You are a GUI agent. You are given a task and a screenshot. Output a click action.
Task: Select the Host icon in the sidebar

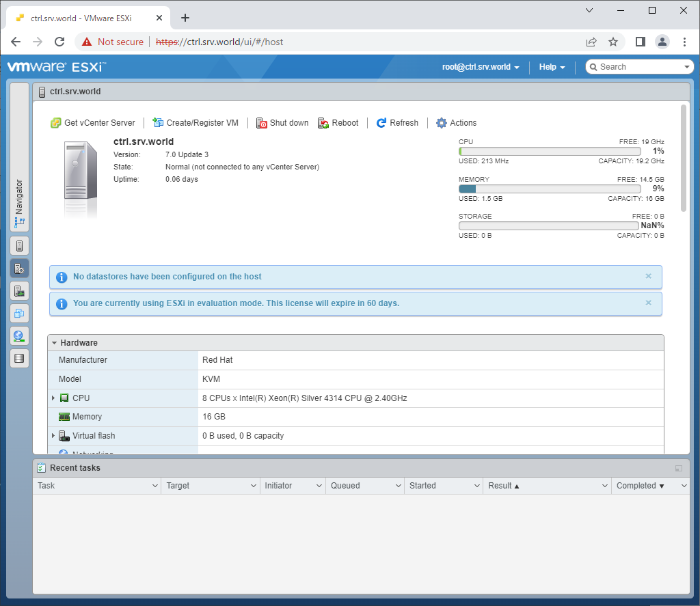[x=19, y=245]
